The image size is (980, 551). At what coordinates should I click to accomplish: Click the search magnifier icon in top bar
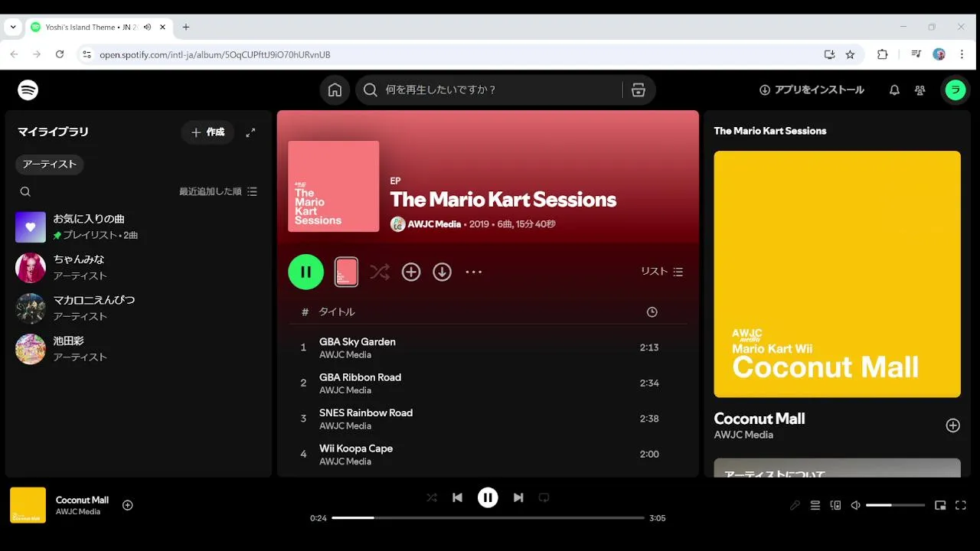coord(371,90)
